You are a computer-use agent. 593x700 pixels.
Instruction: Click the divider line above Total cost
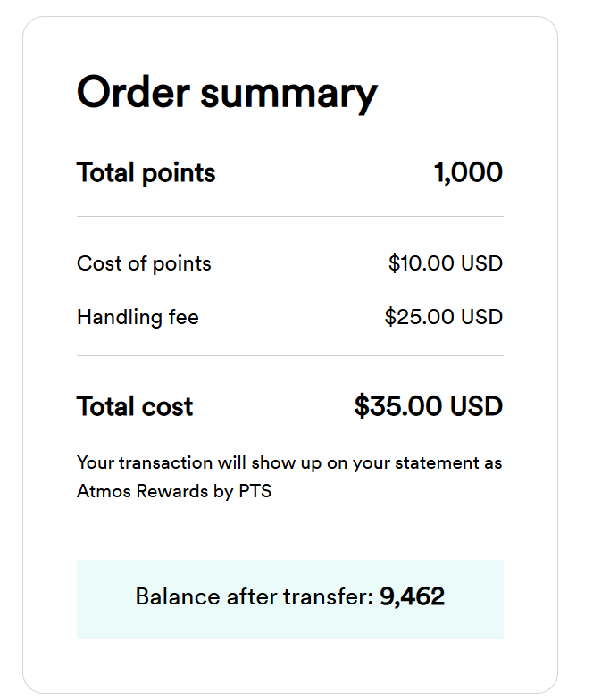(289, 355)
